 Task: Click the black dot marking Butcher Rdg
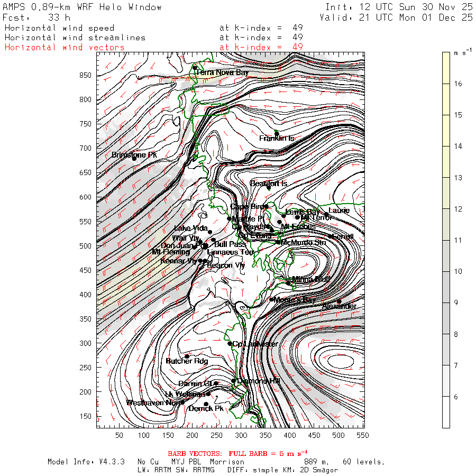[x=187, y=356]
